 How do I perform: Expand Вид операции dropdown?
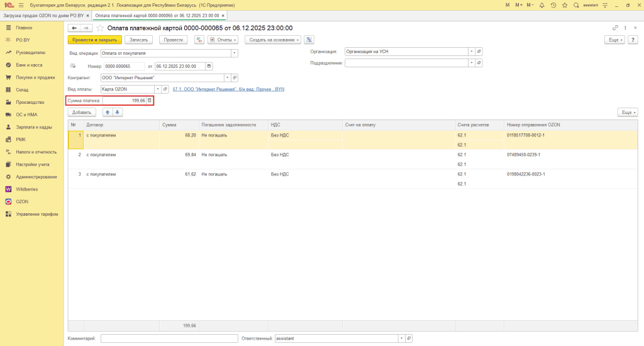tap(234, 53)
